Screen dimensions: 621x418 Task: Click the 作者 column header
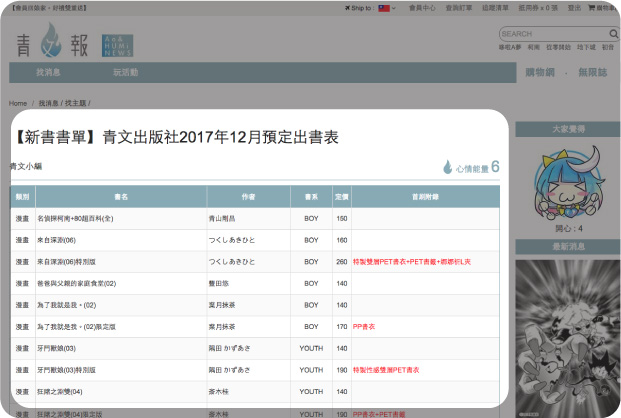pyautogui.click(x=248, y=197)
